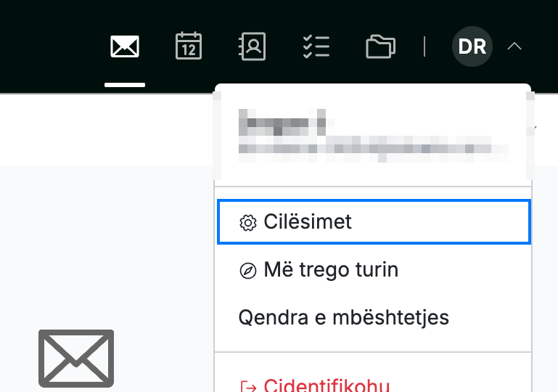Open the Contacts address book icon
This screenshot has width=558, height=392.
(252, 46)
